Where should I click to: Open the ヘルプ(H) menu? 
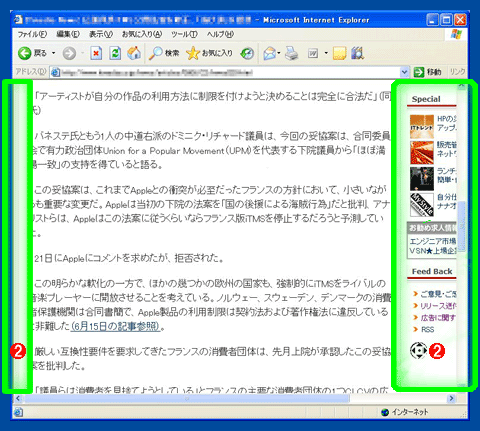pyautogui.click(x=220, y=34)
